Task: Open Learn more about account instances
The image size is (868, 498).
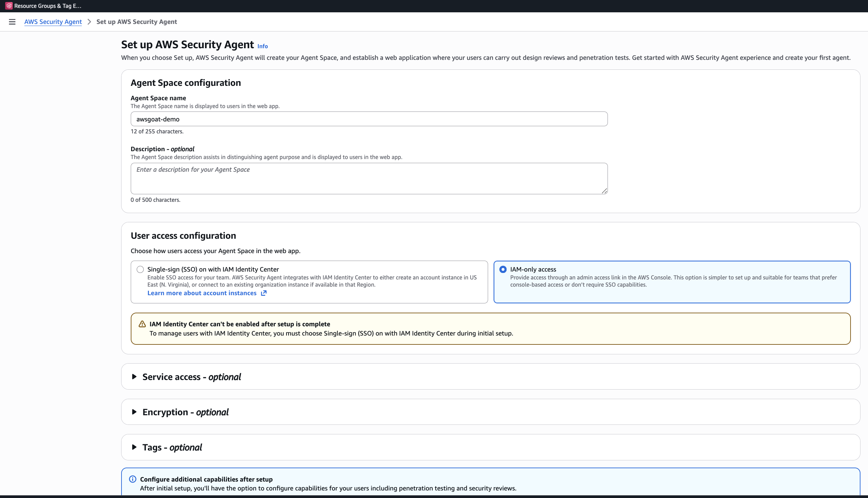Action: pos(202,293)
